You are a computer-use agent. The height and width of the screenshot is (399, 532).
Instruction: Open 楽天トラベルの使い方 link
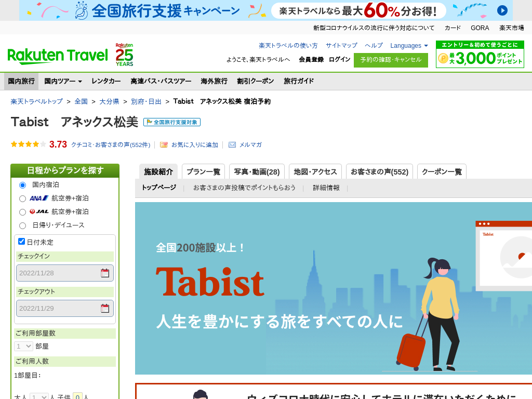[x=288, y=46]
